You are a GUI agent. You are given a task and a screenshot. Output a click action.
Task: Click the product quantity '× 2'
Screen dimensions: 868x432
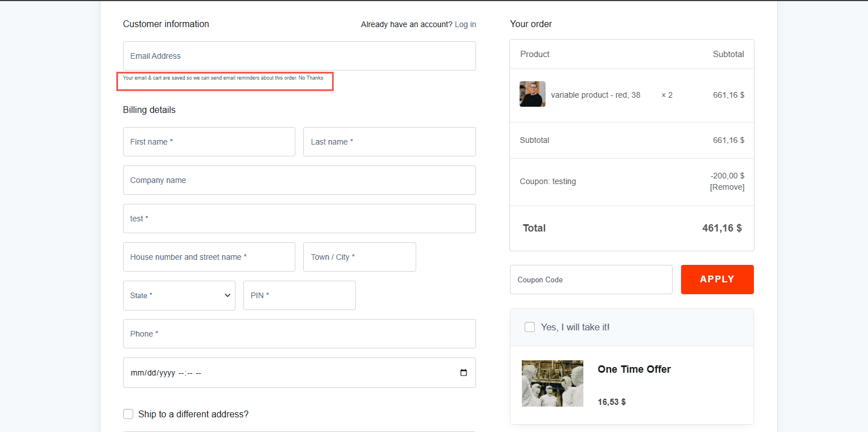click(667, 95)
